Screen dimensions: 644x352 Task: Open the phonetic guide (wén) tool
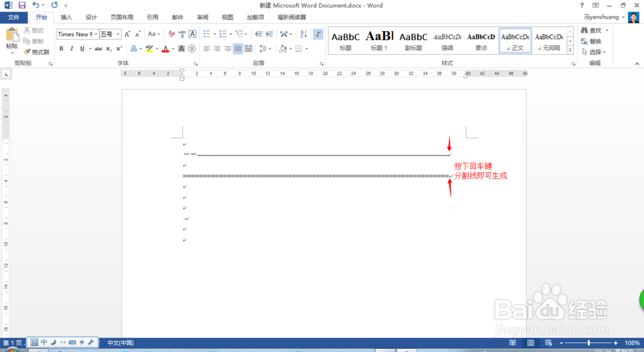(x=182, y=34)
